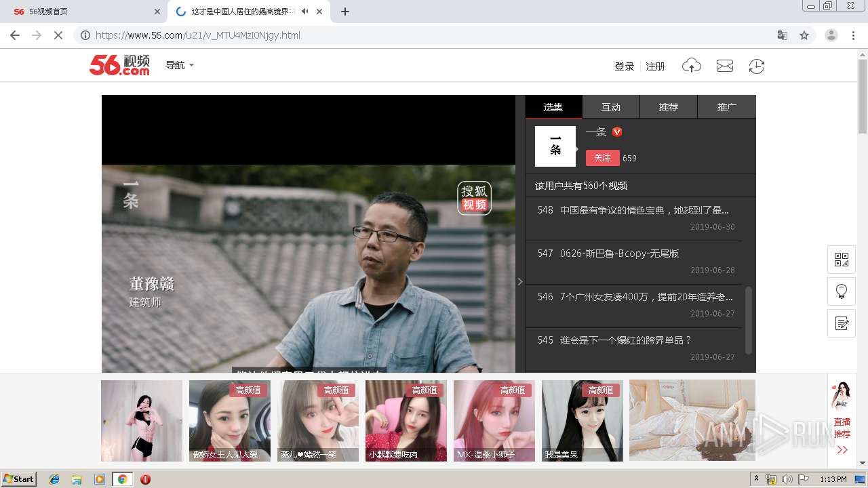Open the watch history icon
The image size is (868, 488).
[x=757, y=66]
